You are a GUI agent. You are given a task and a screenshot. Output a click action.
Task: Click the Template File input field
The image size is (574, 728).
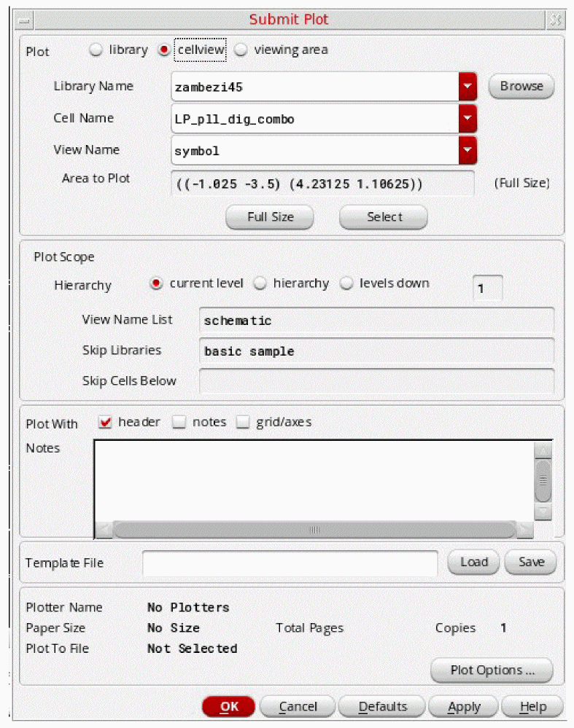click(x=290, y=563)
